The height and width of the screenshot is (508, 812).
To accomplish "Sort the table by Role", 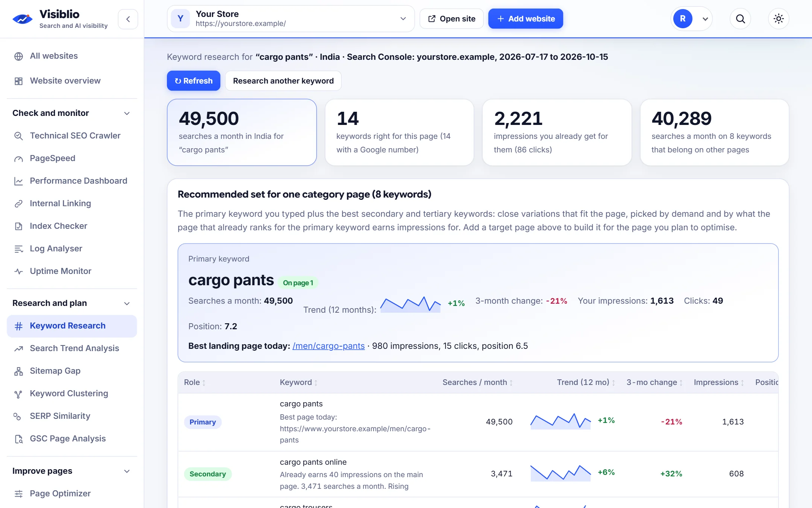I will click(194, 382).
